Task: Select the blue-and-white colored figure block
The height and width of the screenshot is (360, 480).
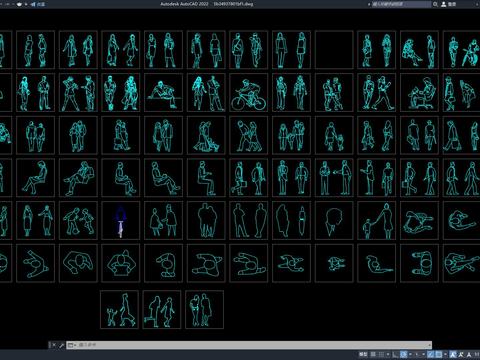Action: pos(121,220)
